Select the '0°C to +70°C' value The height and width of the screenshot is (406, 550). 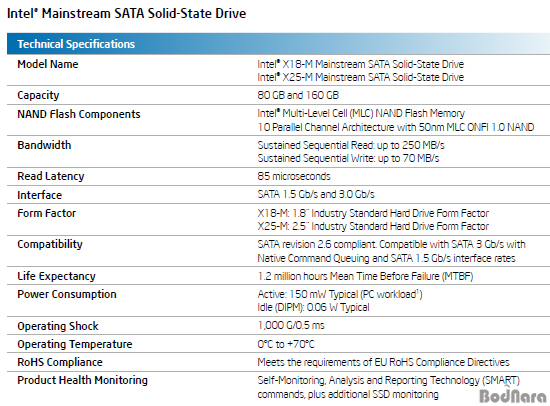[x=286, y=344]
